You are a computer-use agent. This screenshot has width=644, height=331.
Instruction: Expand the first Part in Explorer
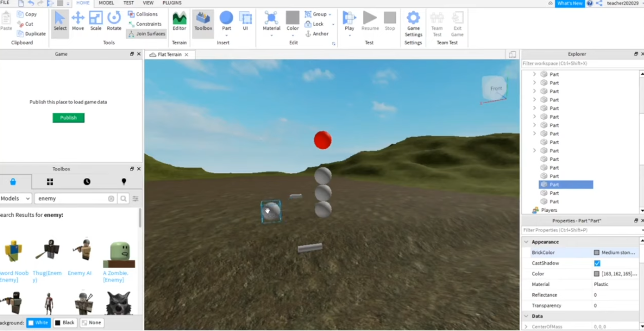click(x=534, y=74)
